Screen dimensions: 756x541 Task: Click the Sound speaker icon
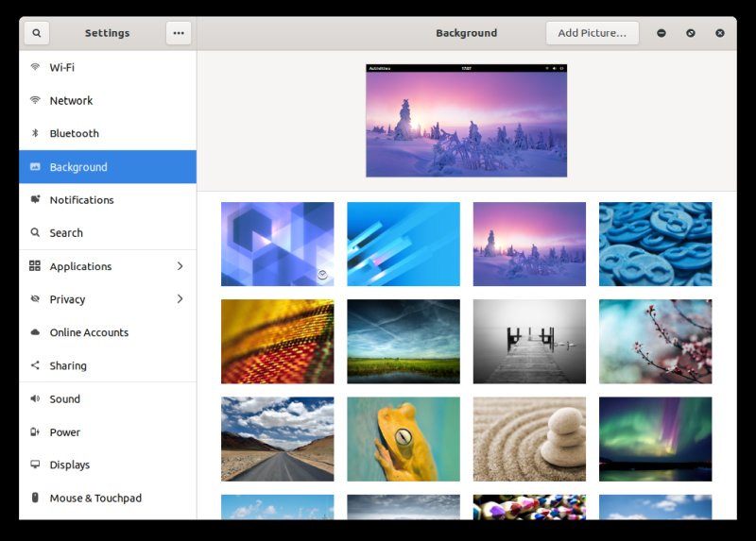35,398
